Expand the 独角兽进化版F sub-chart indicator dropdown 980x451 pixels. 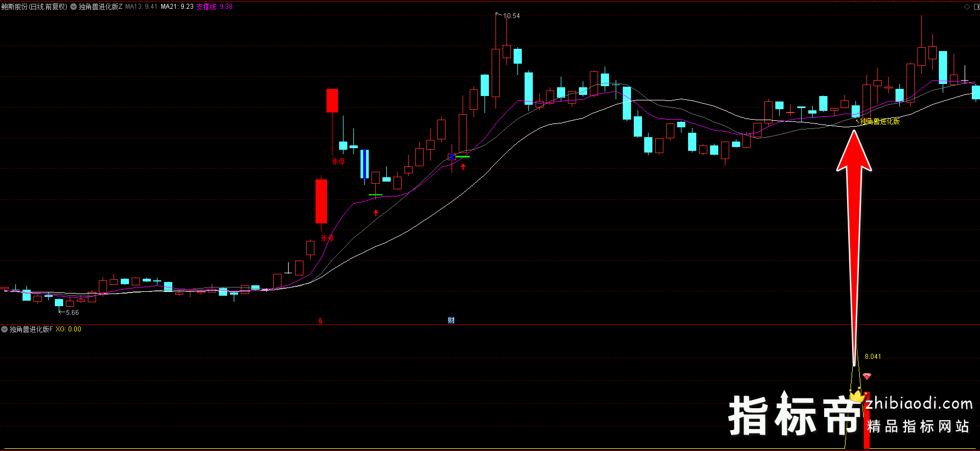click(4, 329)
